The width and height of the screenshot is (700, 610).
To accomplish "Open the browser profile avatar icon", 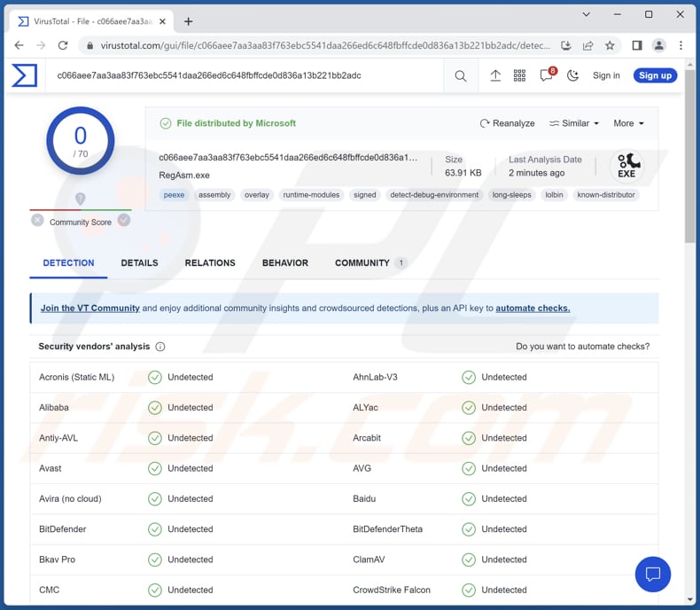I will click(x=659, y=45).
